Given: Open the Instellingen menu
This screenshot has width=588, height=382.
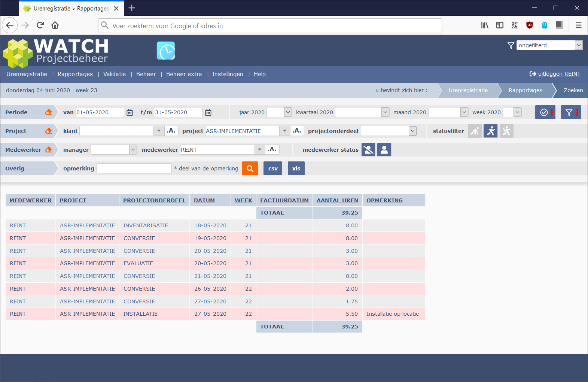Looking at the screenshot, I should (228, 74).
